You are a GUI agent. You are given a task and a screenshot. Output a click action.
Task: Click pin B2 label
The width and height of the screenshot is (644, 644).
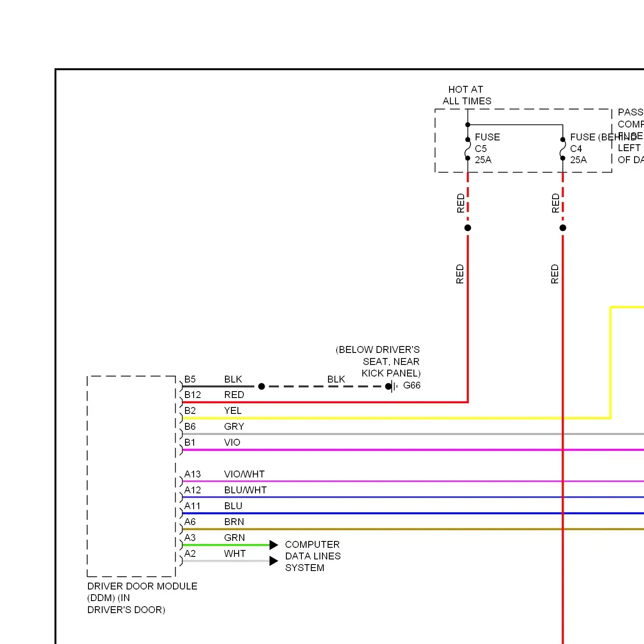pyautogui.click(x=190, y=411)
